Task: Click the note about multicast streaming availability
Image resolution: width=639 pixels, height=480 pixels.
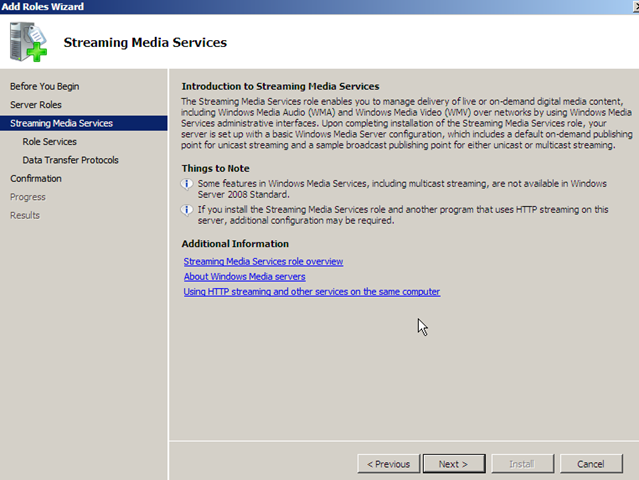Action: click(402, 189)
